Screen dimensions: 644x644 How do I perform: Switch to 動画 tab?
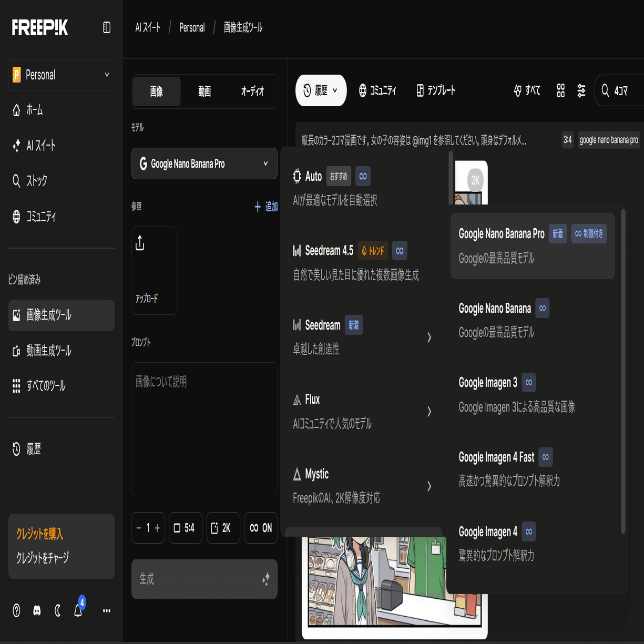click(205, 91)
